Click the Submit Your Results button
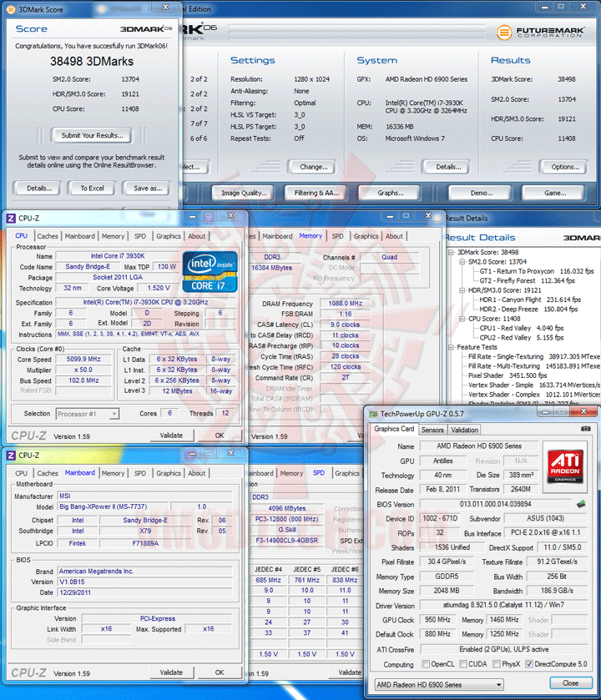Screen dimensions: 601x700 [92, 135]
